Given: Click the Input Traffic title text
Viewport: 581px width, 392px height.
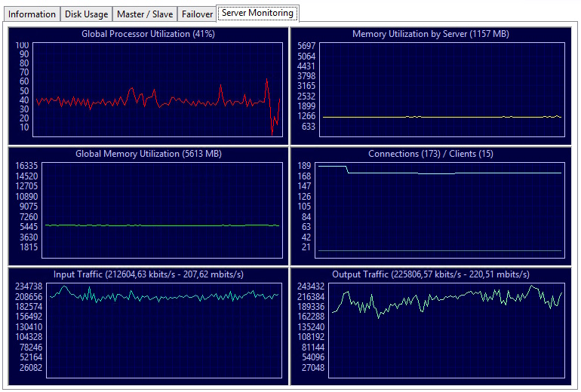Looking at the screenshot, I should (x=149, y=274).
